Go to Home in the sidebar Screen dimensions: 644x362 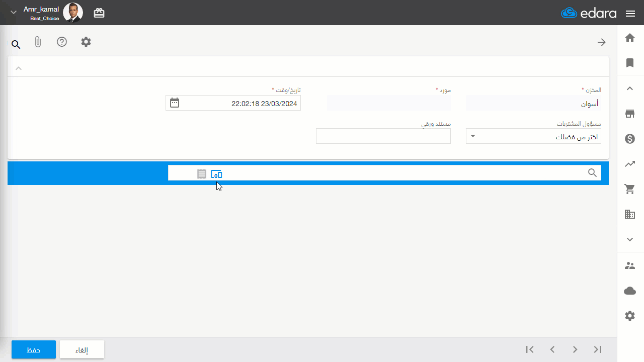tap(630, 38)
